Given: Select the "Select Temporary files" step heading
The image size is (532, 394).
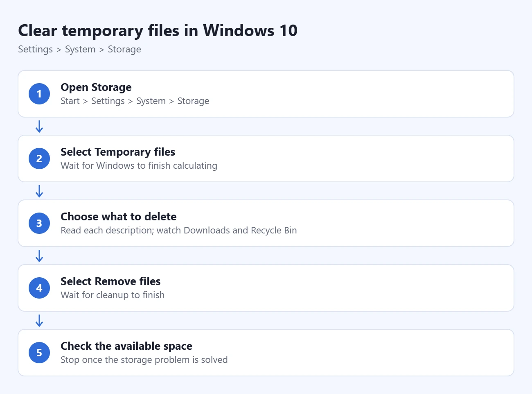Looking at the screenshot, I should (x=118, y=152).
